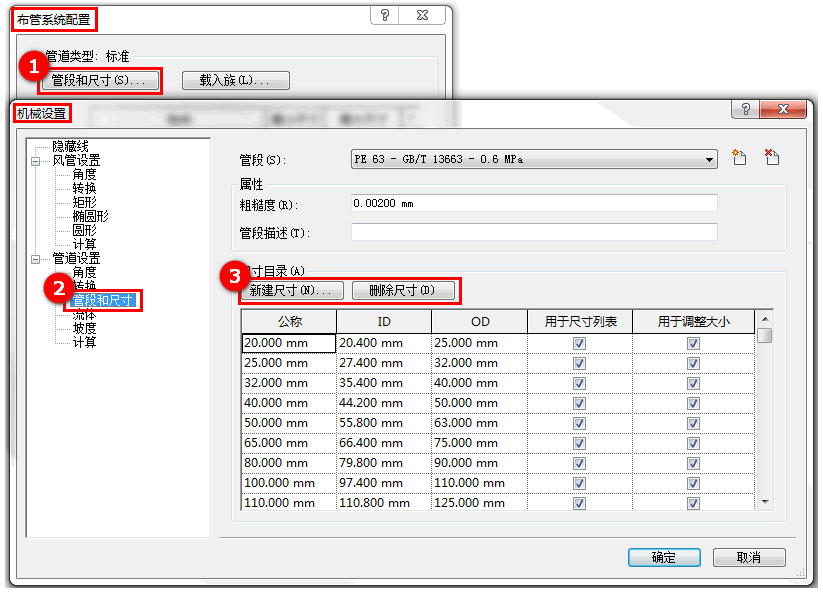Click the 用于尺寸列表 column header

(x=580, y=322)
